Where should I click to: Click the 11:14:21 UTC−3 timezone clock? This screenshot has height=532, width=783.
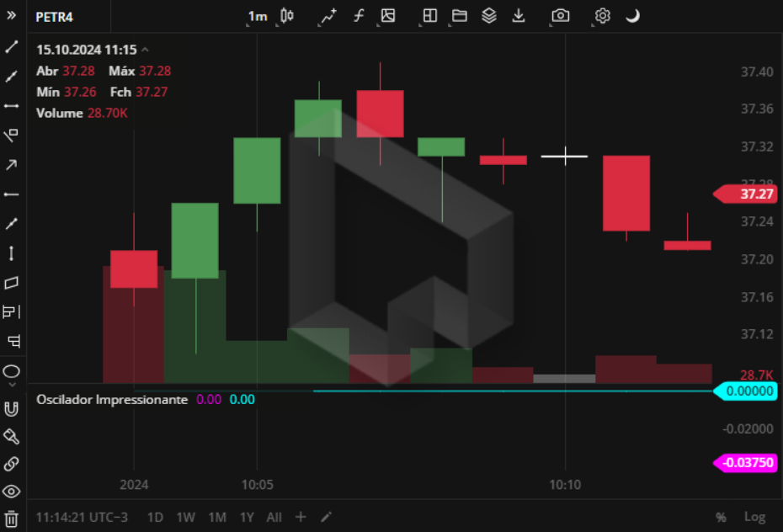point(82,518)
